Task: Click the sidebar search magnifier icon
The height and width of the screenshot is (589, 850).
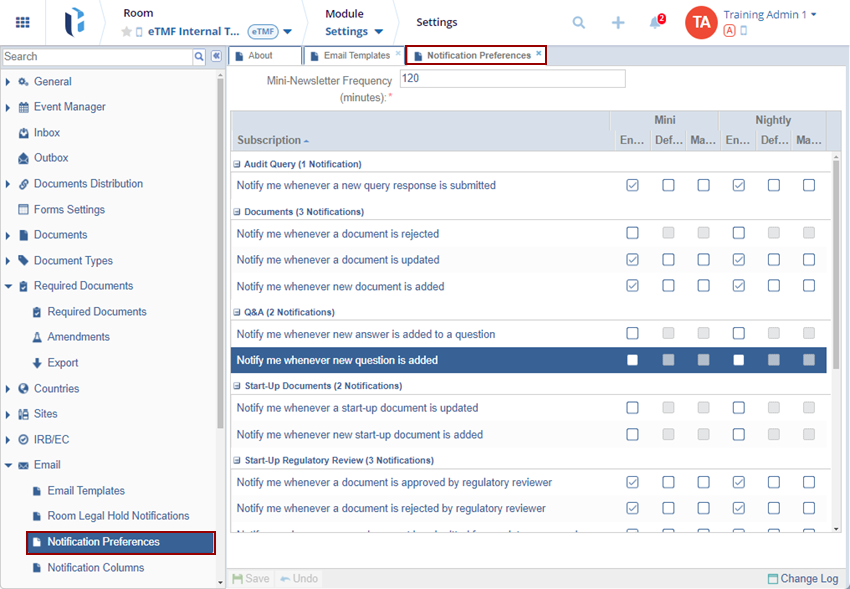Action: point(200,57)
